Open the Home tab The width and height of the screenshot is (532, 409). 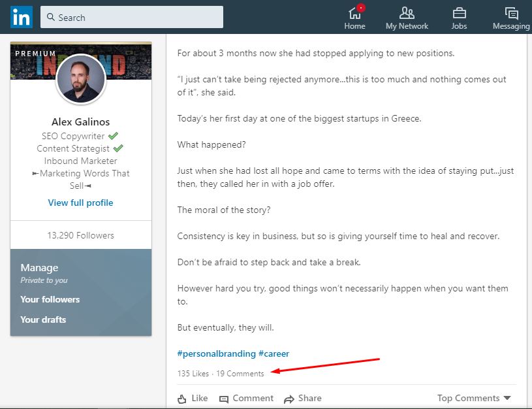click(354, 18)
